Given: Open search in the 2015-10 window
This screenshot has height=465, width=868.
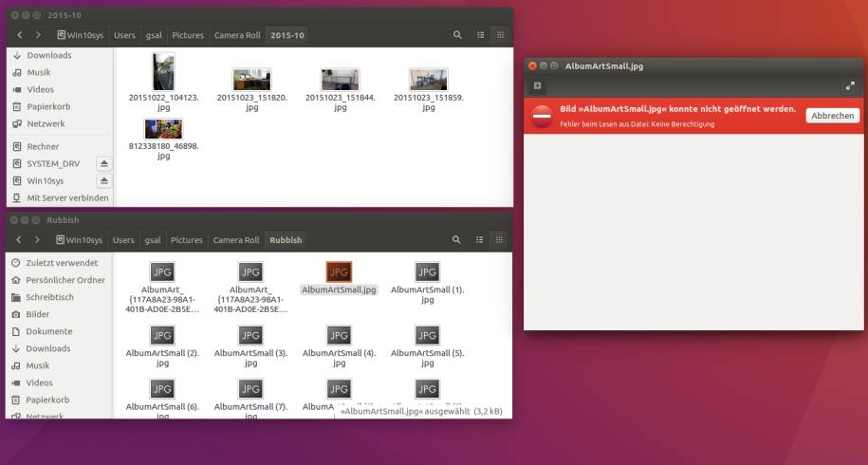Looking at the screenshot, I should (457, 35).
